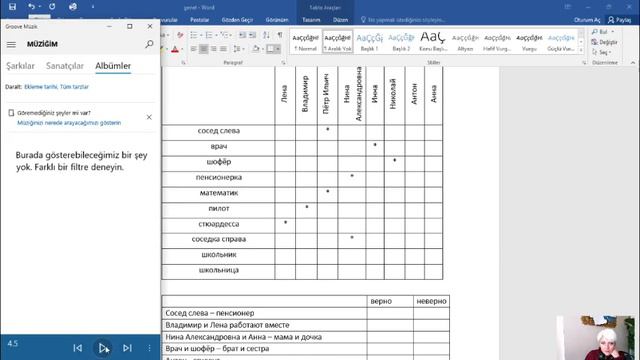Skip to next track in Groove
Screen dimensions: 640x360
[127, 348]
